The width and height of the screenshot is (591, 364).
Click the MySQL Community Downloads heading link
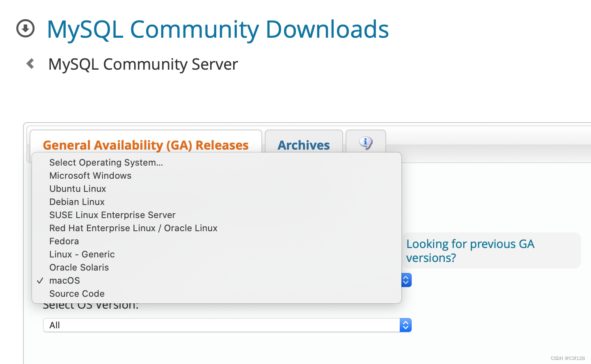click(x=218, y=29)
